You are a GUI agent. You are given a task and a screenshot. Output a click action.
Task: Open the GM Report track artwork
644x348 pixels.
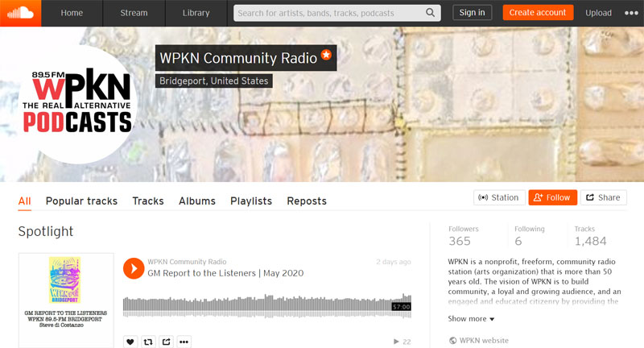point(66,300)
